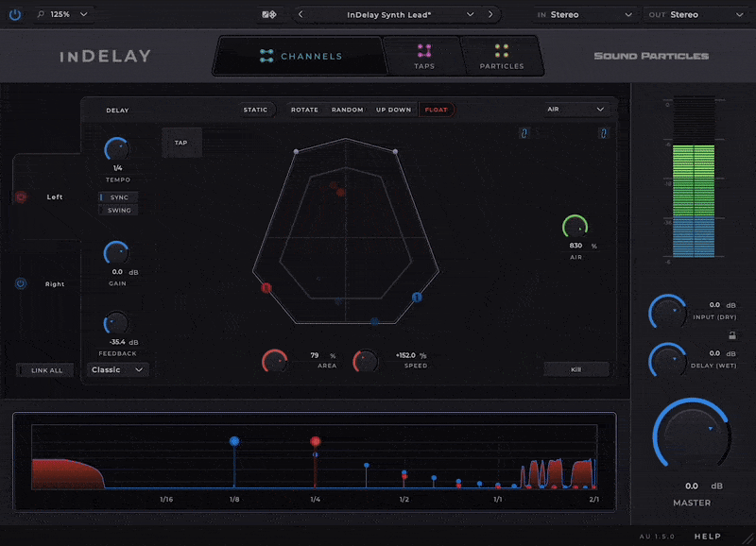Open the Classic delay type dropdown
The height and width of the screenshot is (546, 756).
[x=117, y=369]
